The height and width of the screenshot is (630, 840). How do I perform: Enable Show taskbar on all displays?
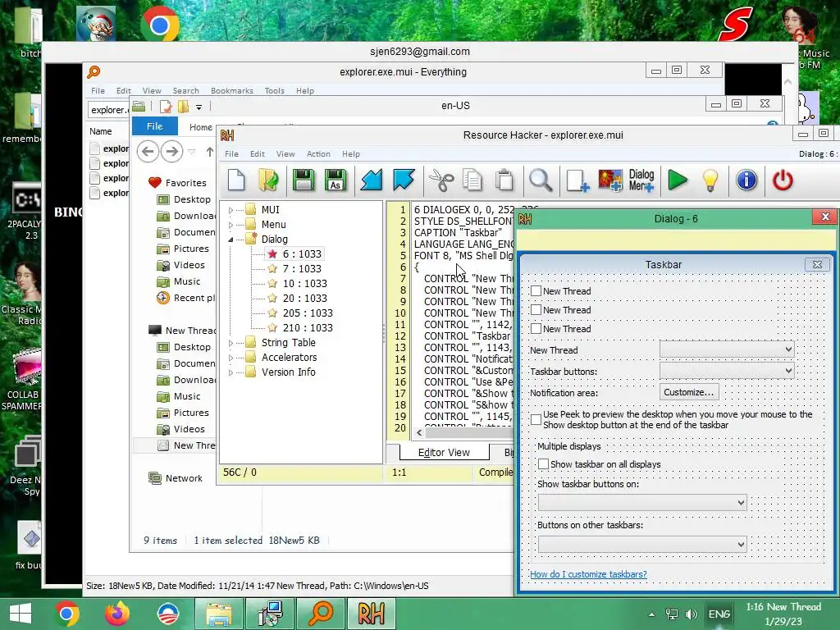pos(543,464)
